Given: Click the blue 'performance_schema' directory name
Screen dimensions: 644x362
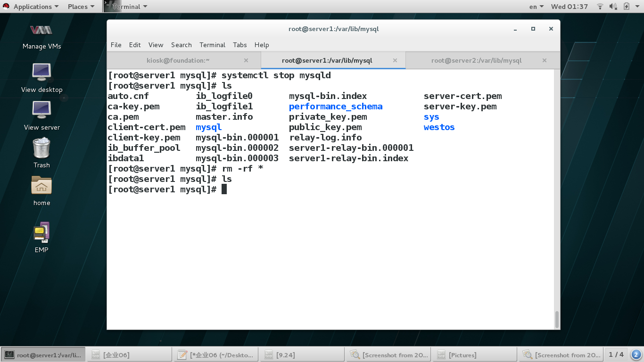Looking at the screenshot, I should click(x=336, y=107).
